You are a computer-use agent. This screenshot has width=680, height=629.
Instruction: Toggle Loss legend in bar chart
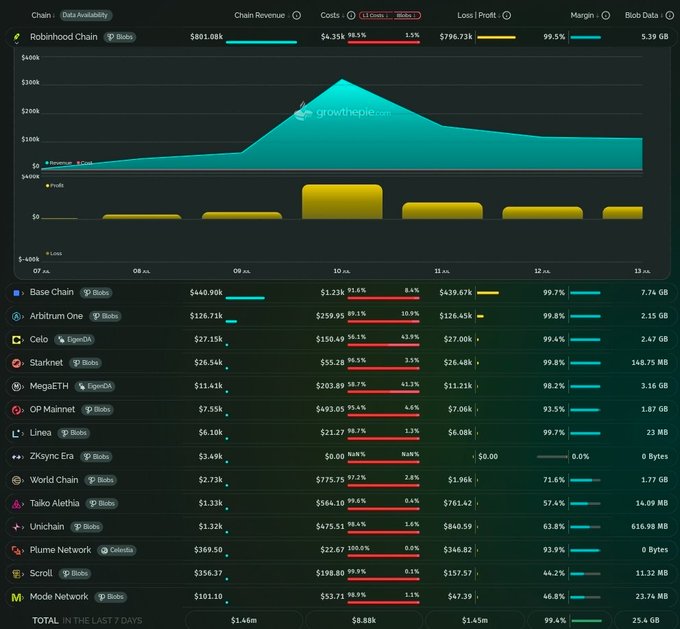(54, 253)
